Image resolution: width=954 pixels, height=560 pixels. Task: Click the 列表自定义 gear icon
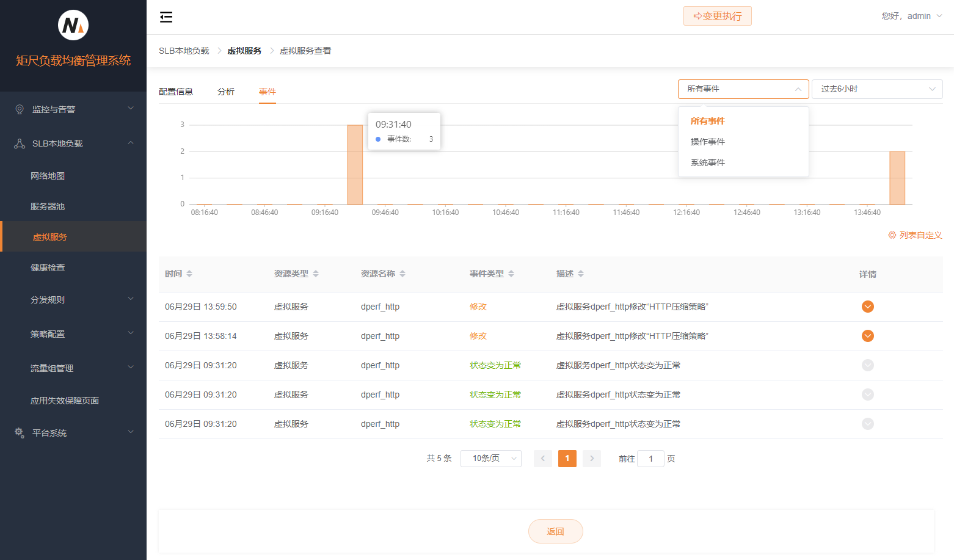[892, 235]
